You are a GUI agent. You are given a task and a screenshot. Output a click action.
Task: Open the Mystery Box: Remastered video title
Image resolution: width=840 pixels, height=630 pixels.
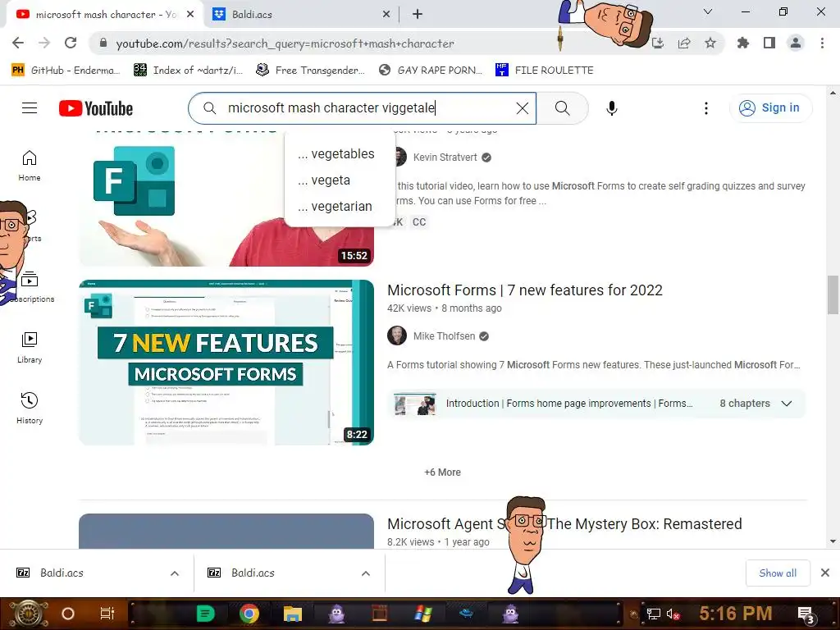[x=564, y=523]
